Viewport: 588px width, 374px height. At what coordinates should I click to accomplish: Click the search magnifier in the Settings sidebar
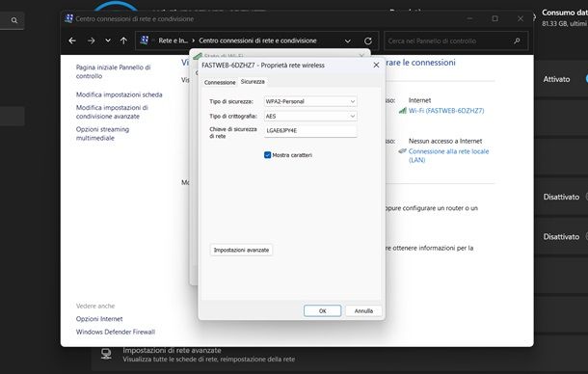point(14,20)
